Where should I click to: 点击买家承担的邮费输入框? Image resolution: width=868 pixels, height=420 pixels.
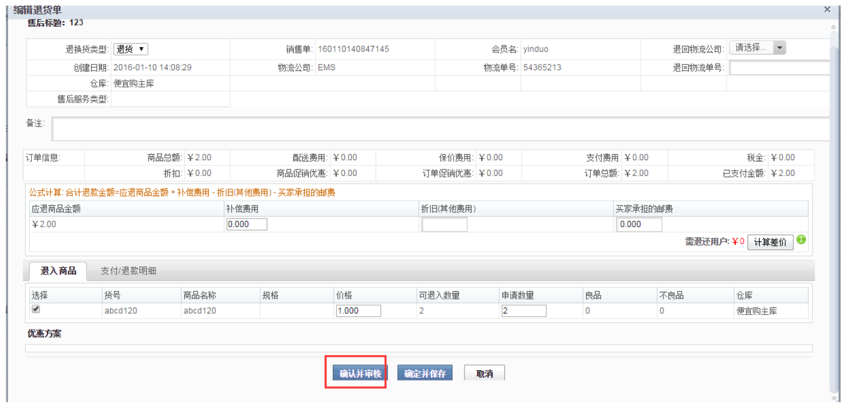[638, 224]
